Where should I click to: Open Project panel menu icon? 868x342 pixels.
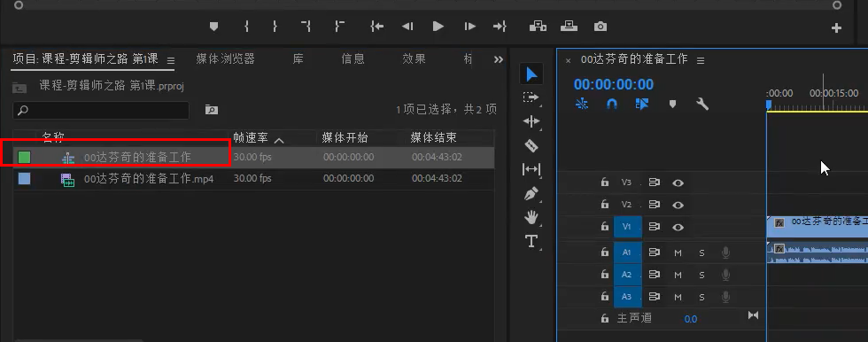point(171,60)
